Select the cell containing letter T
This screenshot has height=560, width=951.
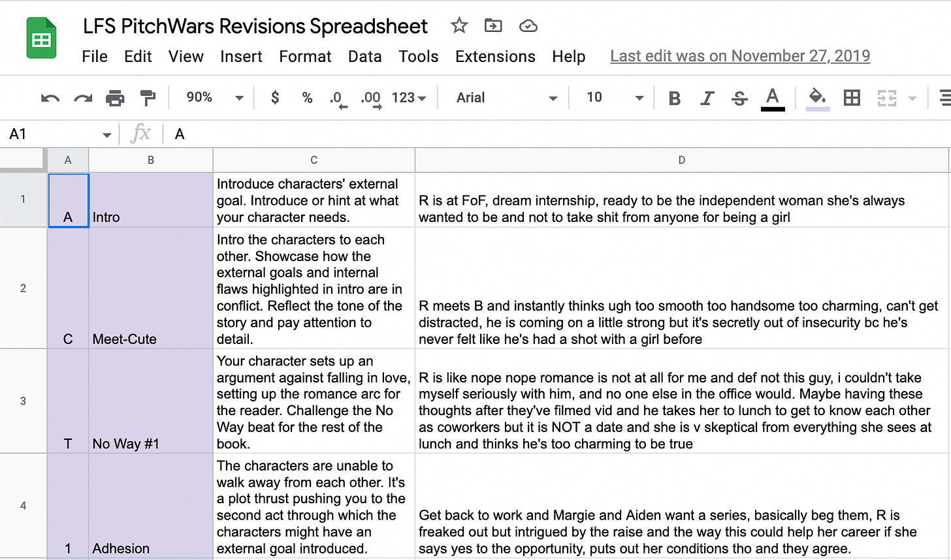(68, 401)
